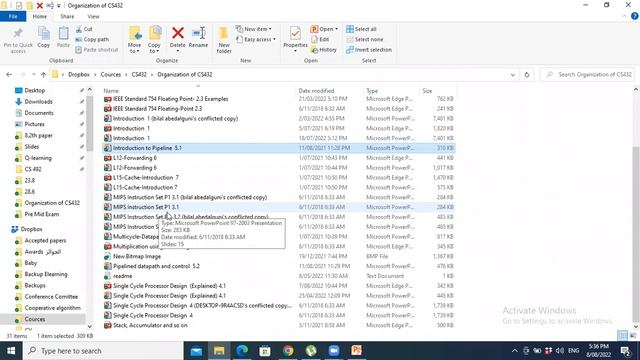Click the Paste ribbon button
640x360 pixels.
click(63, 38)
